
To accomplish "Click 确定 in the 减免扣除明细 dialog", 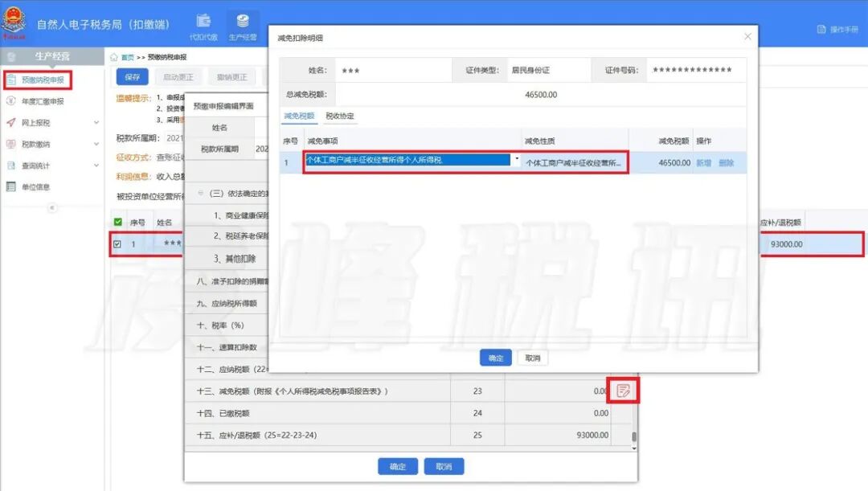I will (495, 358).
